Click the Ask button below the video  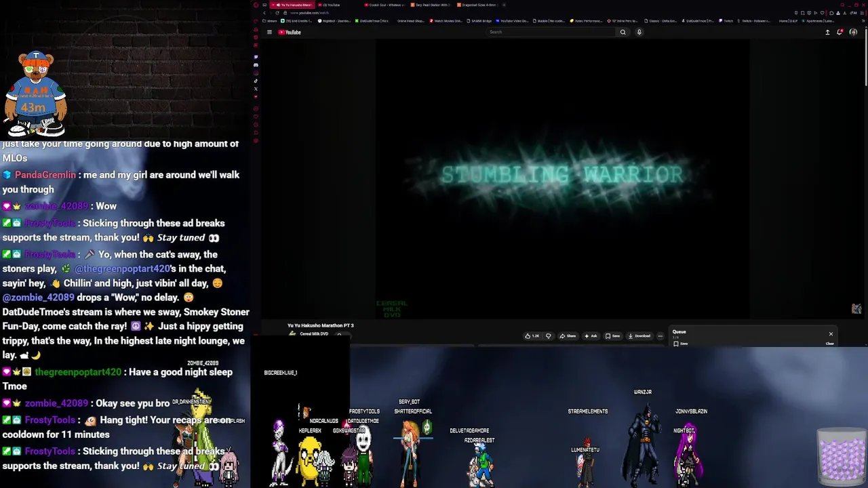591,336
